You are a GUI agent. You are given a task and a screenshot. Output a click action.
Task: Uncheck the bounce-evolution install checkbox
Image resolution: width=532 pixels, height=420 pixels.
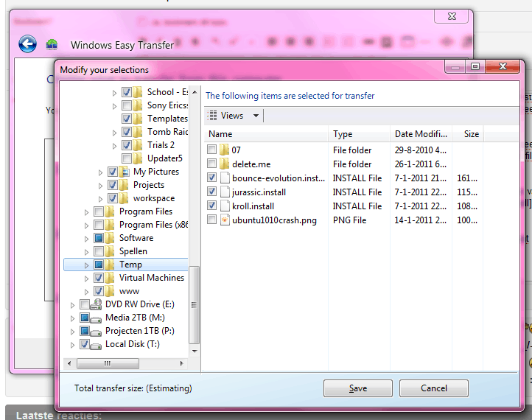[211, 177]
